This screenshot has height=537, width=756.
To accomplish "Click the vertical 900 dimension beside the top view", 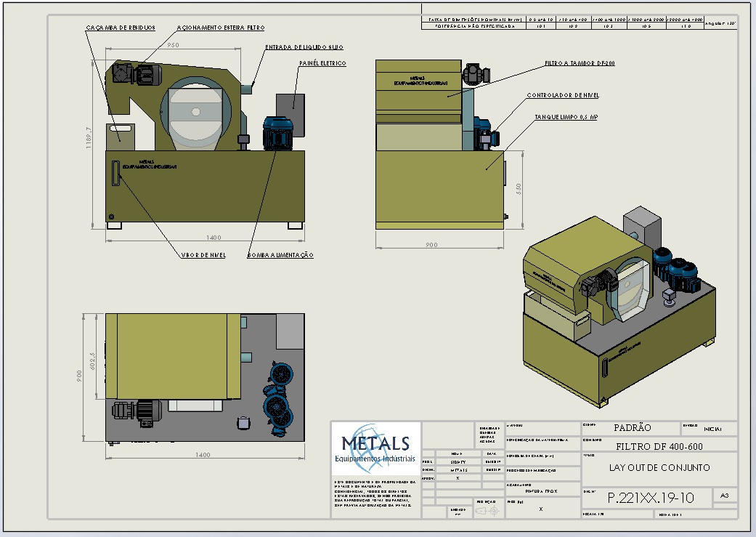I will point(80,376).
